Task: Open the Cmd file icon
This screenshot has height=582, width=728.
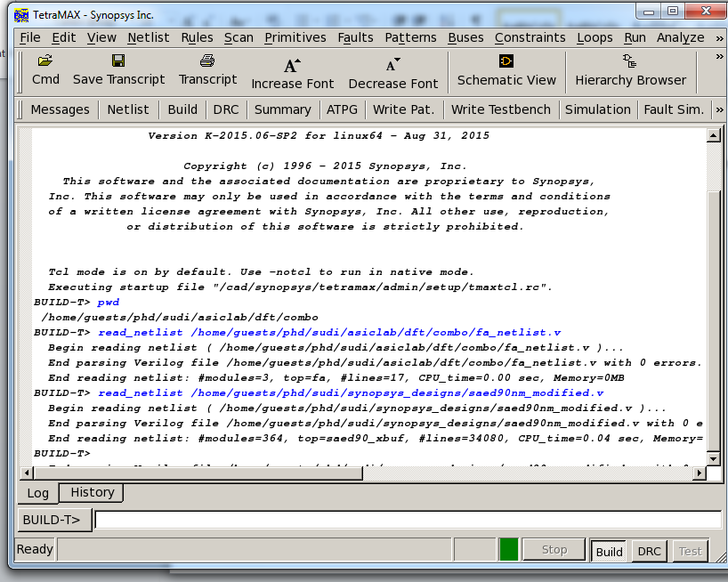Action: [x=45, y=61]
